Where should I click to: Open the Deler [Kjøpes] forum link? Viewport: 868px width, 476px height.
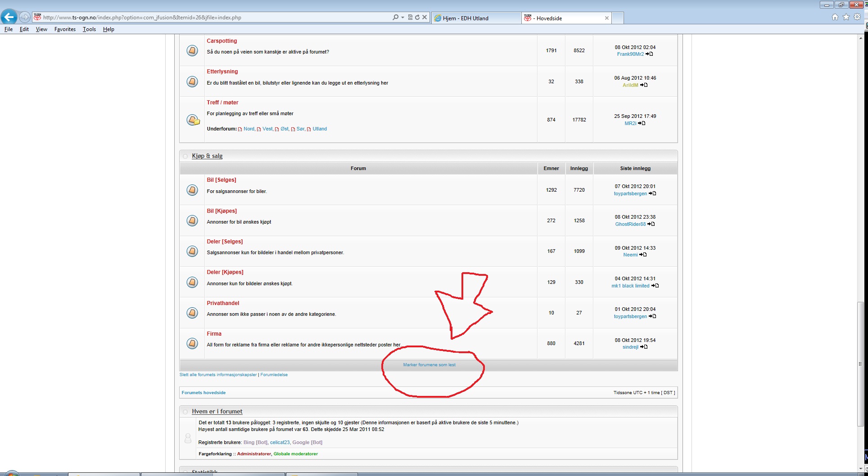[225, 272]
